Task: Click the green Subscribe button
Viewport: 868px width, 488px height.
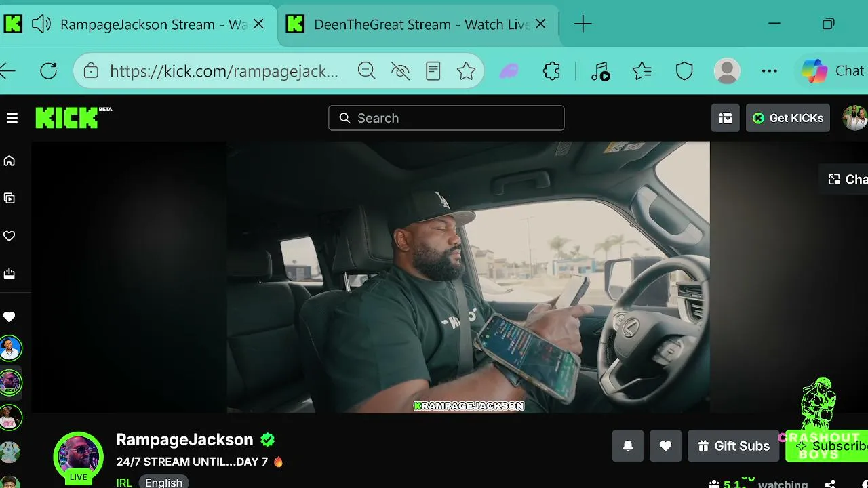Action: point(827,446)
